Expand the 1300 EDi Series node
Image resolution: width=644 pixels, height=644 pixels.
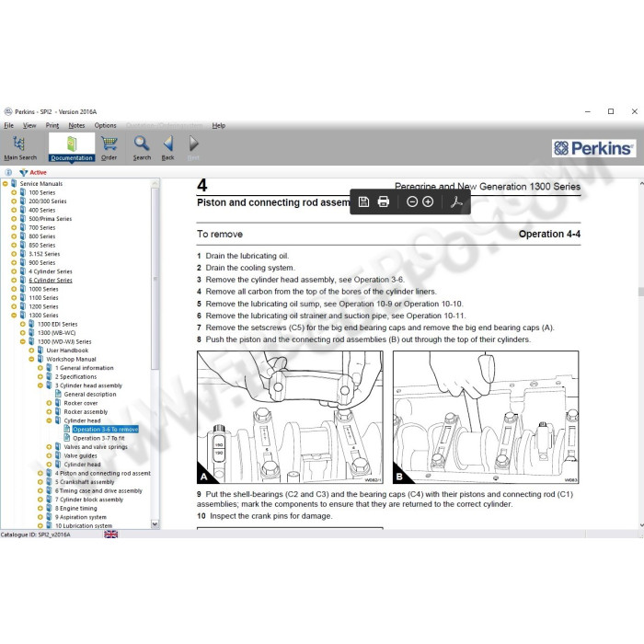click(23, 324)
